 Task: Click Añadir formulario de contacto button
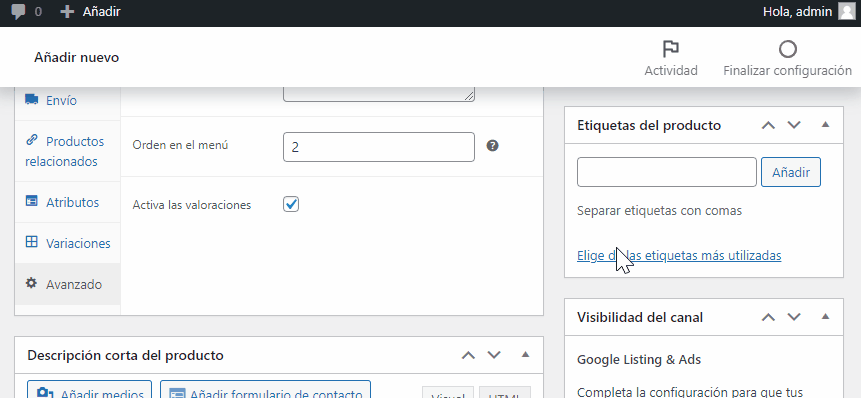tap(265, 389)
